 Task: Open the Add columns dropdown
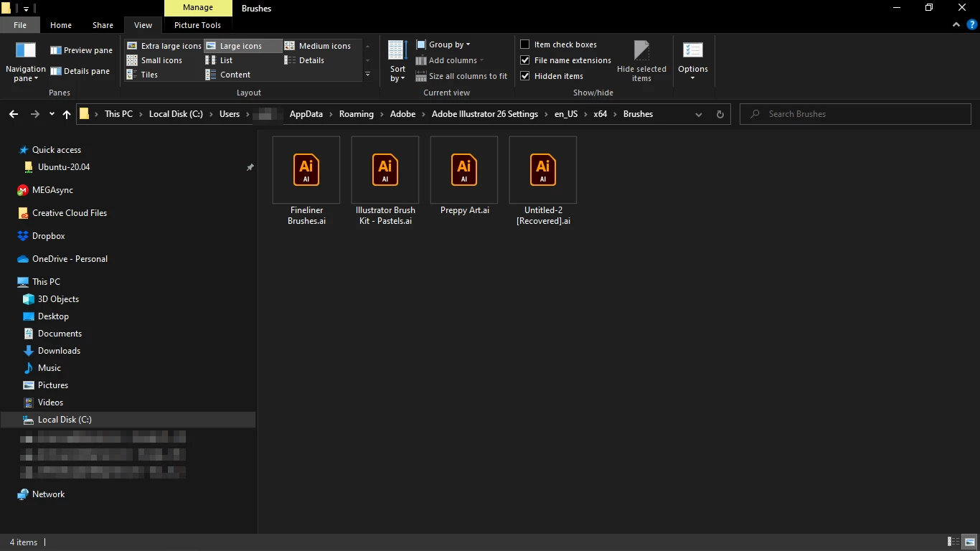[x=450, y=60]
